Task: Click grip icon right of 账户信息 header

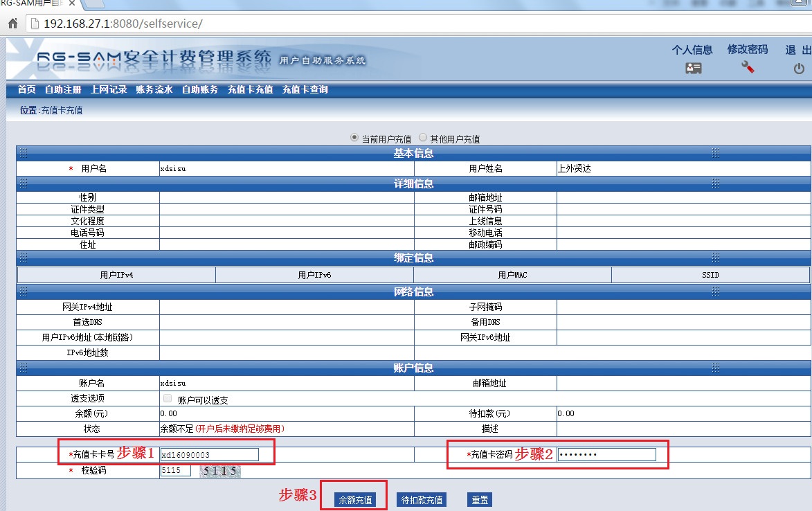Action: pos(716,368)
